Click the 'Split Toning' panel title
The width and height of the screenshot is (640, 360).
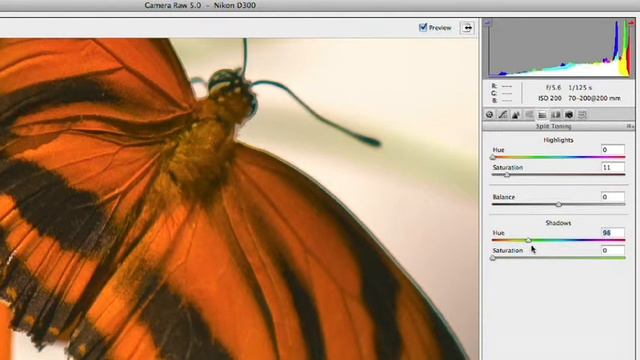coord(553,127)
